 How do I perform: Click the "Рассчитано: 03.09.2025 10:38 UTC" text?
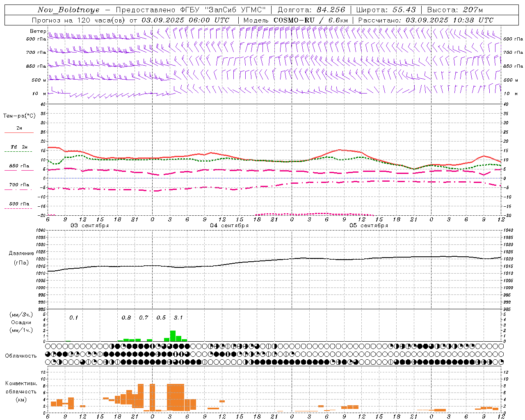[426, 20]
